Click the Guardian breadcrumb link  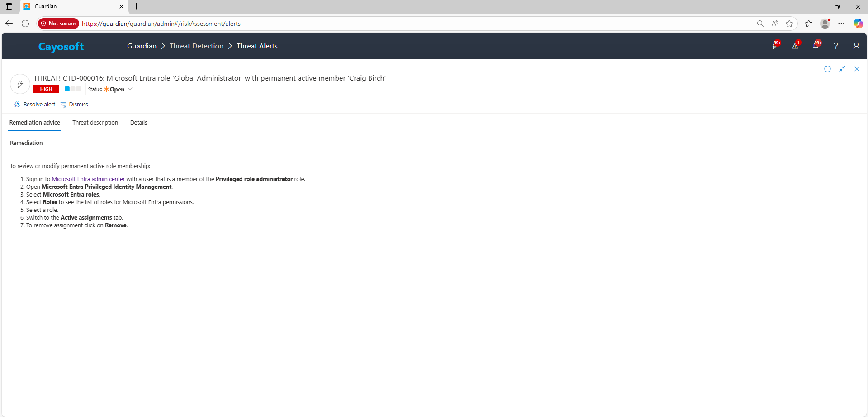pos(142,46)
